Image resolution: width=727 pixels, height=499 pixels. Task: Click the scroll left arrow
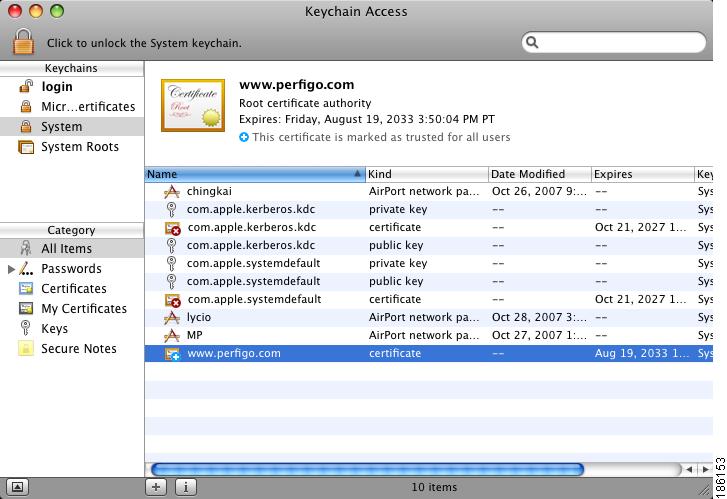click(x=689, y=469)
